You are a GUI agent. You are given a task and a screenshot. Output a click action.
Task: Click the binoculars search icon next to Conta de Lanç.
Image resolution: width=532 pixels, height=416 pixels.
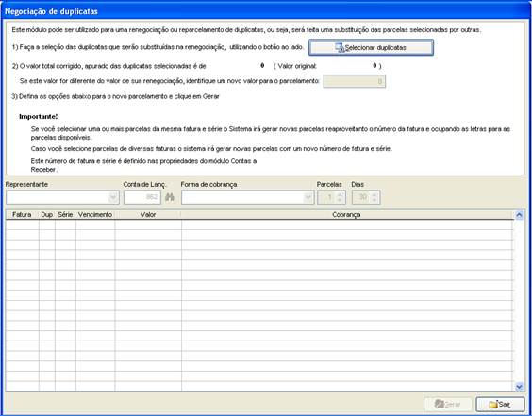point(169,197)
